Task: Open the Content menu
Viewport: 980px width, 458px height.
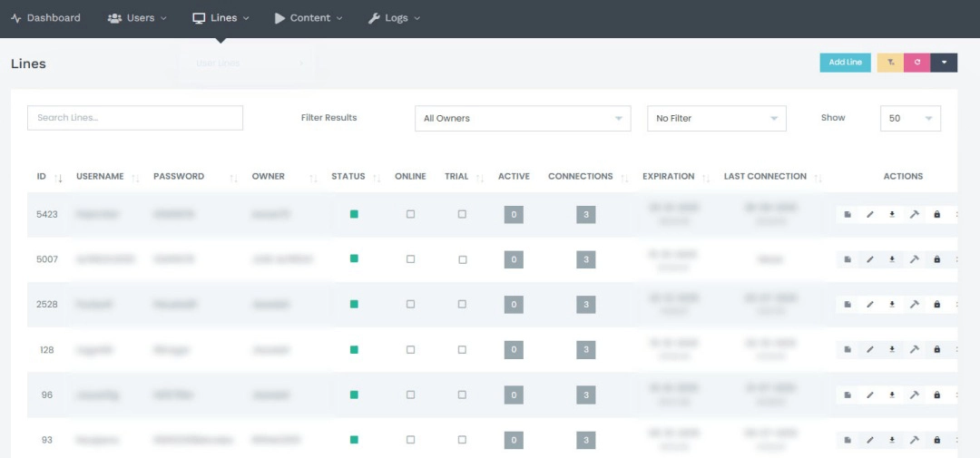Action: coord(309,18)
